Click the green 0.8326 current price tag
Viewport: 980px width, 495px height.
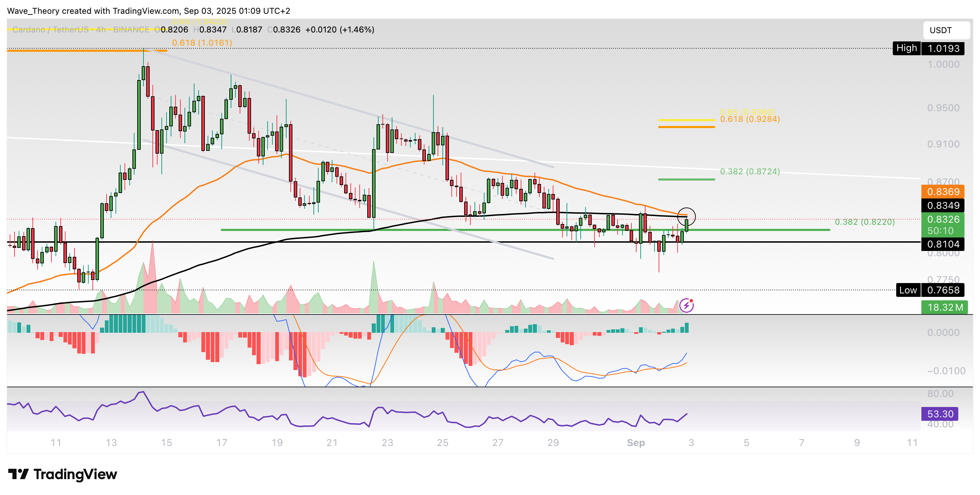tap(943, 220)
